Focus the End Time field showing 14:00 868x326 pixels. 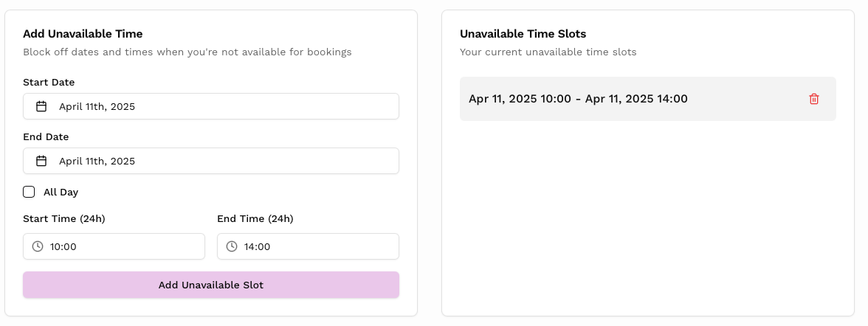(314, 246)
